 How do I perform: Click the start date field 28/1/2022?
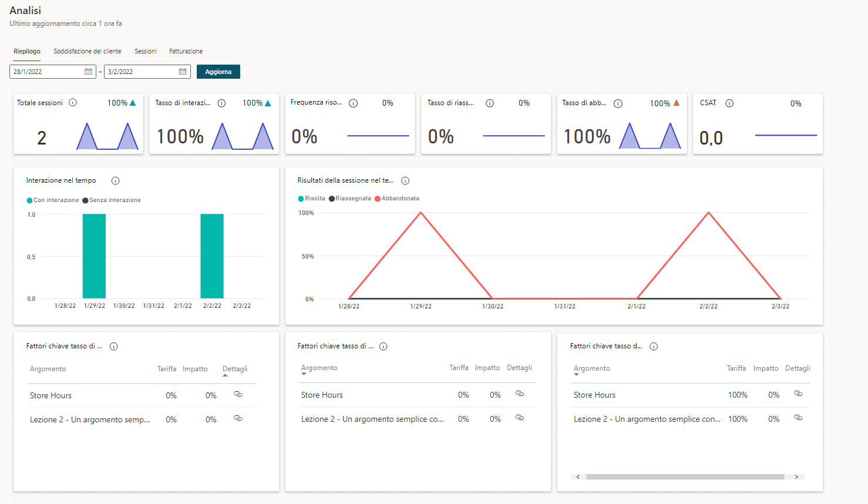tap(47, 72)
